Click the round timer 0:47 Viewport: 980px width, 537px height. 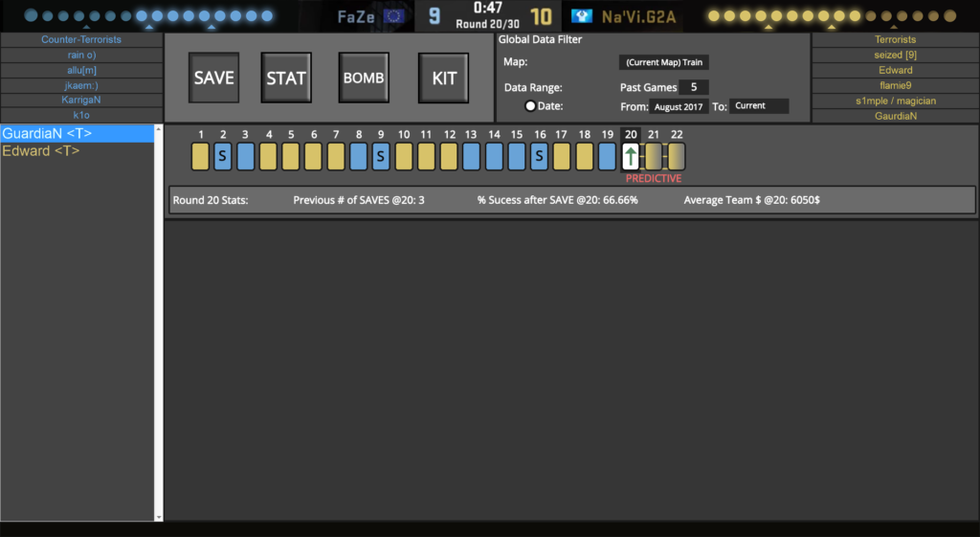487,8
